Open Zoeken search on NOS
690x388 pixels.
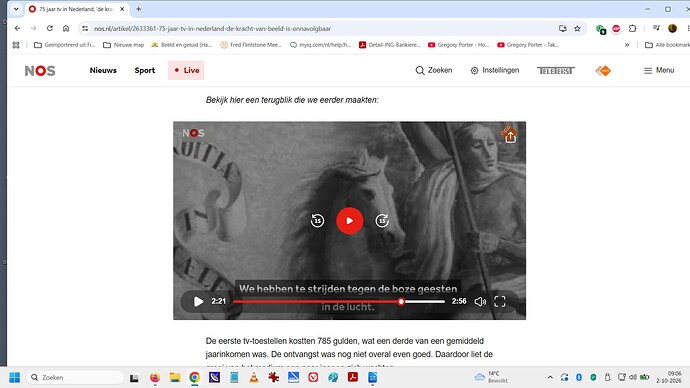pos(433,70)
